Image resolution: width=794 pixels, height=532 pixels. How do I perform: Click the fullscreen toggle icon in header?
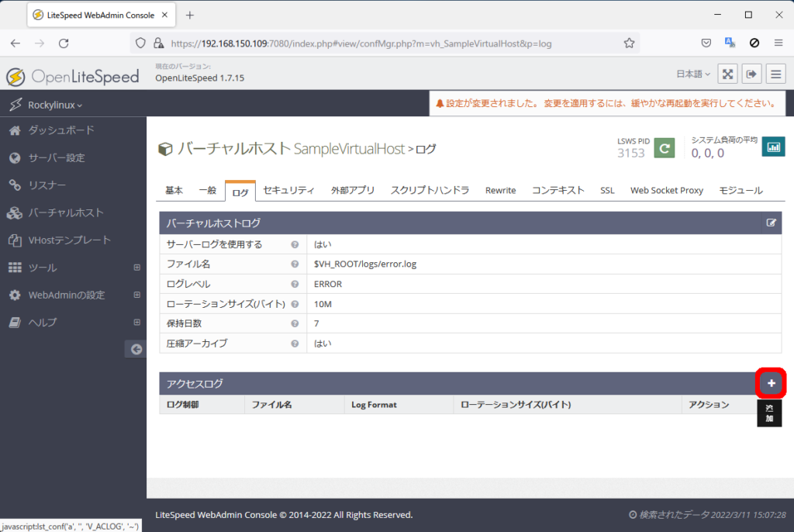pos(727,74)
